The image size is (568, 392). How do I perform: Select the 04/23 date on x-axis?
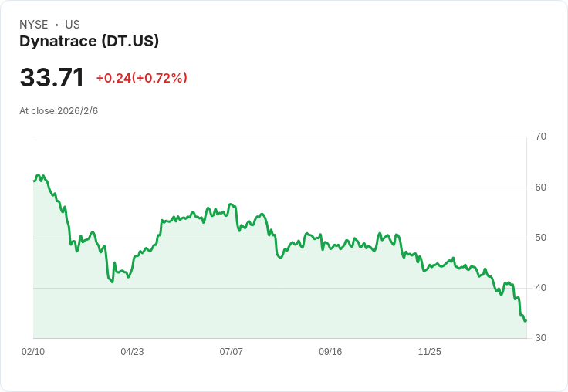[x=132, y=352]
